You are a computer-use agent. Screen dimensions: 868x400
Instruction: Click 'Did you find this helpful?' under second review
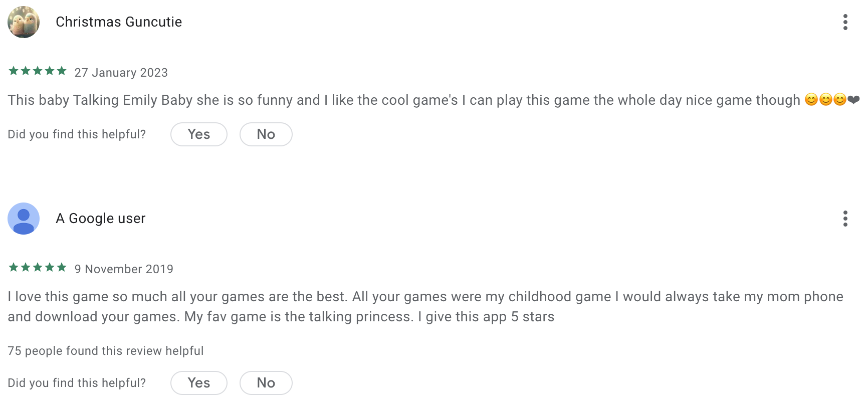77,383
